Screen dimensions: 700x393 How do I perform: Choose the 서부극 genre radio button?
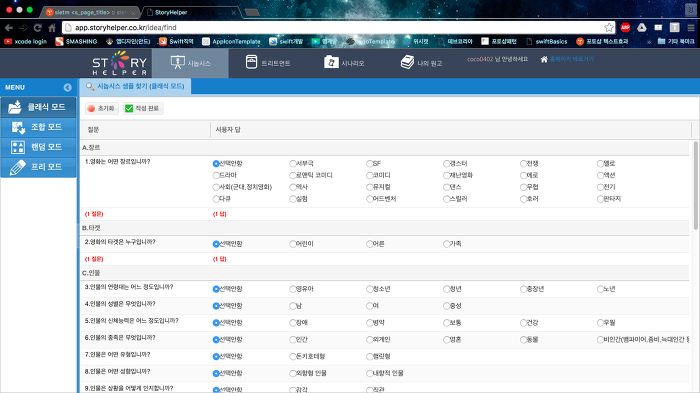point(293,163)
